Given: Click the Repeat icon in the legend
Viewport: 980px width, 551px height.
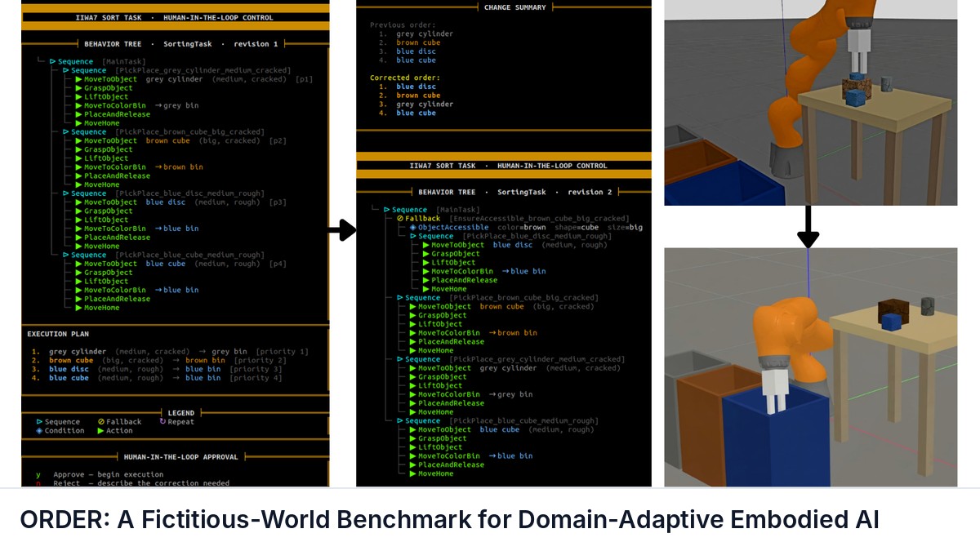Looking at the screenshot, I should click(x=162, y=422).
